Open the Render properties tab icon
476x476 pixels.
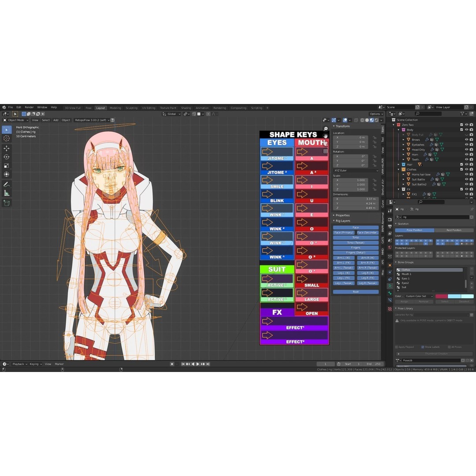click(x=390, y=219)
